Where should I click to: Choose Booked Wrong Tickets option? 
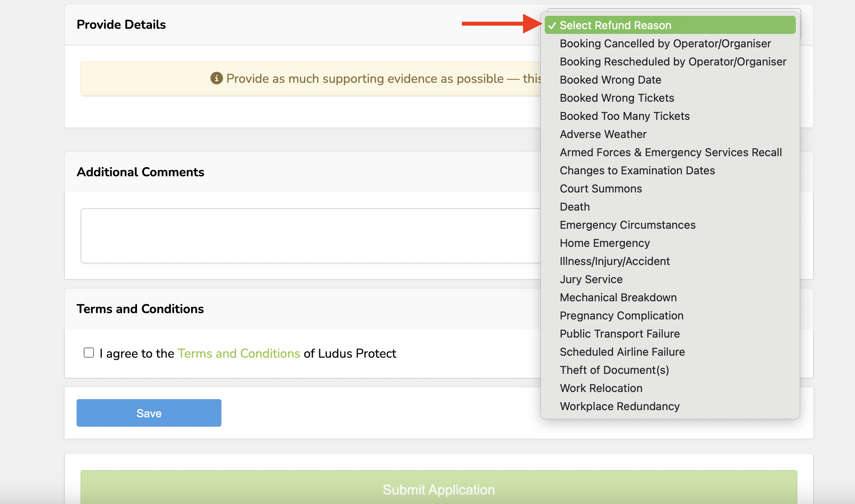[617, 98]
